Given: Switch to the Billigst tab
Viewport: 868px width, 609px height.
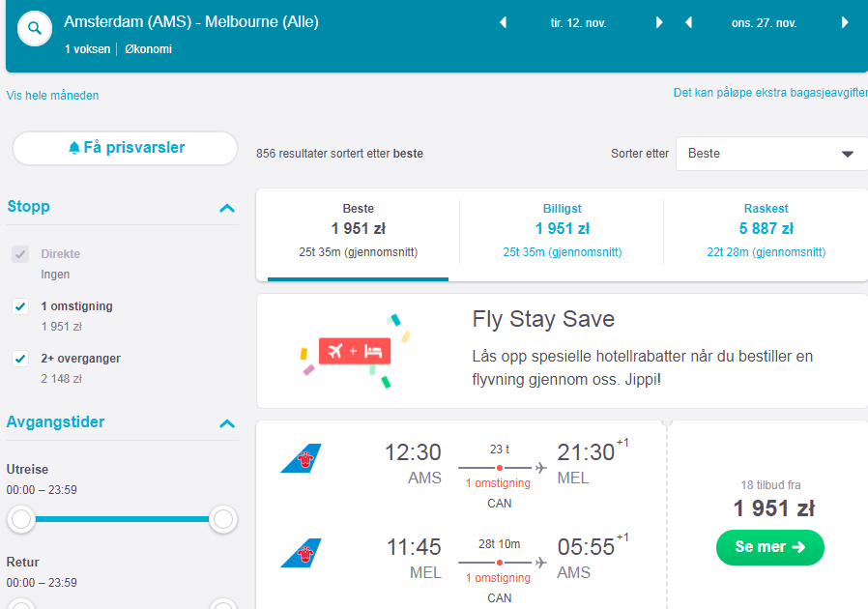Looking at the screenshot, I should pos(562,231).
